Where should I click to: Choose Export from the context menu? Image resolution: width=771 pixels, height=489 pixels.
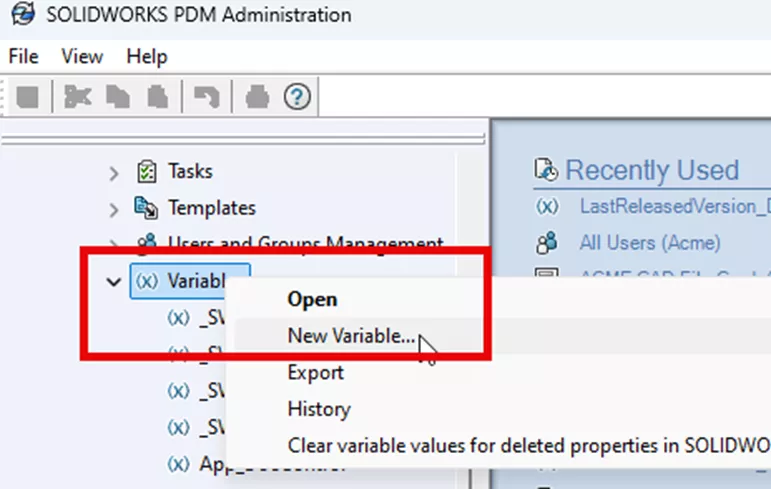(315, 372)
